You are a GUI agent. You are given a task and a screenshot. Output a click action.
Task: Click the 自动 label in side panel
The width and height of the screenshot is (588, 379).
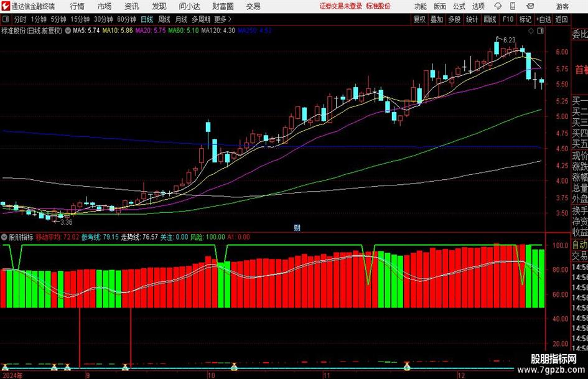point(580,245)
